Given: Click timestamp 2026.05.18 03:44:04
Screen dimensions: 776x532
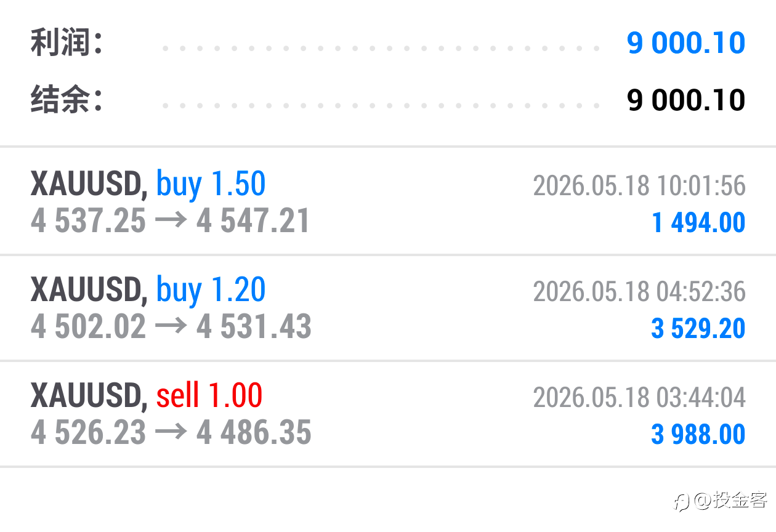Looking at the screenshot, I should [x=639, y=397].
